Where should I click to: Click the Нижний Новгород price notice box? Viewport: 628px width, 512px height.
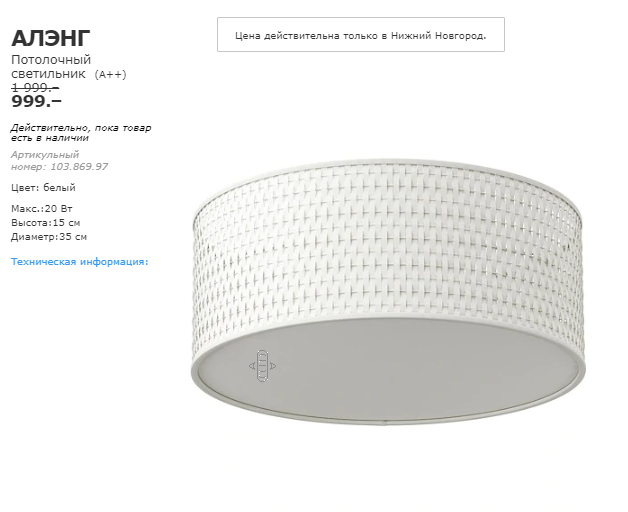(x=361, y=34)
